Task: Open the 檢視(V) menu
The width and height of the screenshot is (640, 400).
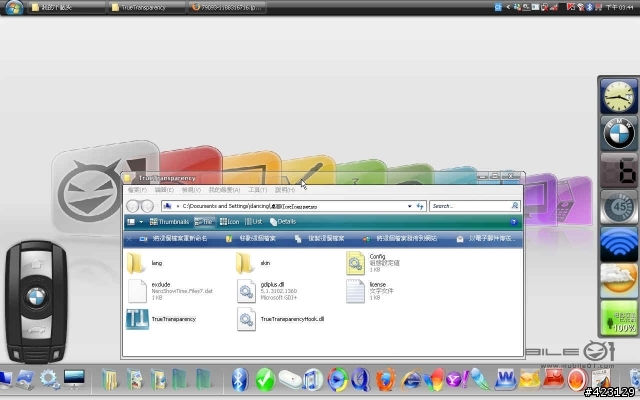Action: click(191, 190)
